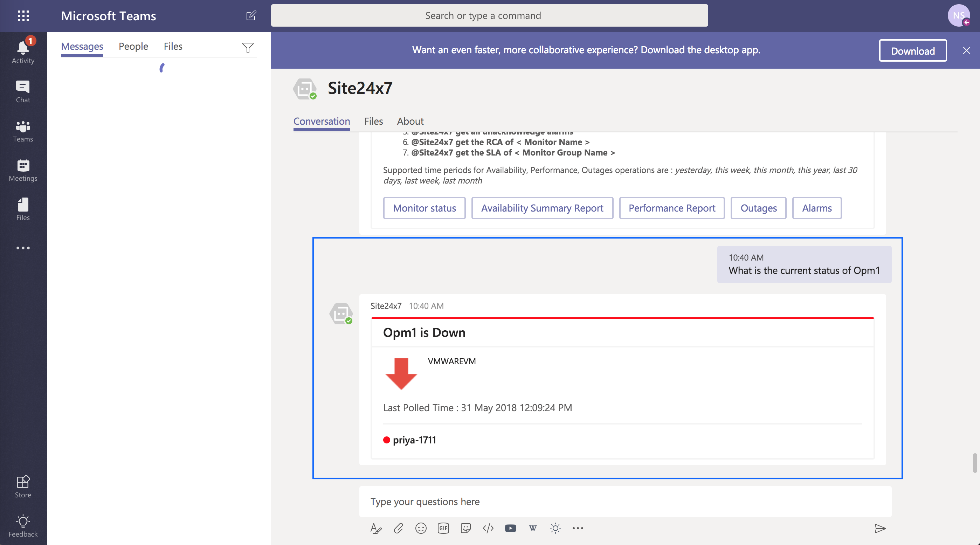Attach a file with paperclip icon
Image resolution: width=980 pixels, height=545 pixels.
[398, 528]
